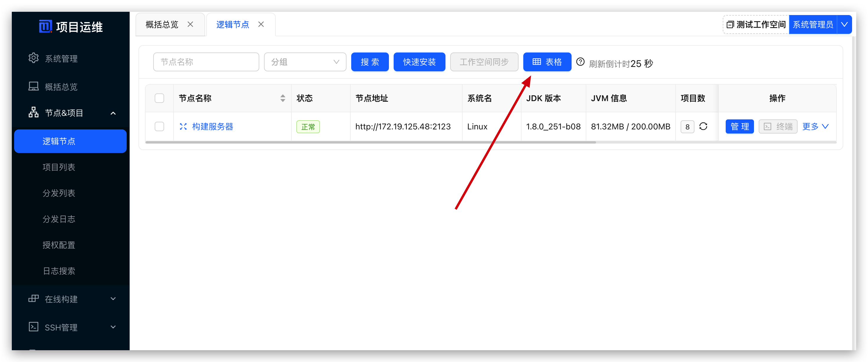Open the 系统管理员 dropdown arrow
The width and height of the screenshot is (868, 362).
click(844, 24)
